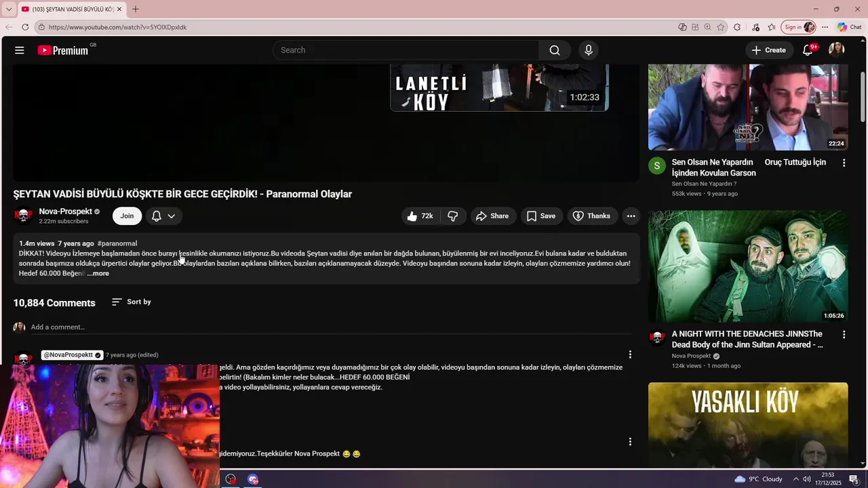Open the account avatar menu
Image resolution: width=868 pixels, height=488 pixels.
click(836, 50)
